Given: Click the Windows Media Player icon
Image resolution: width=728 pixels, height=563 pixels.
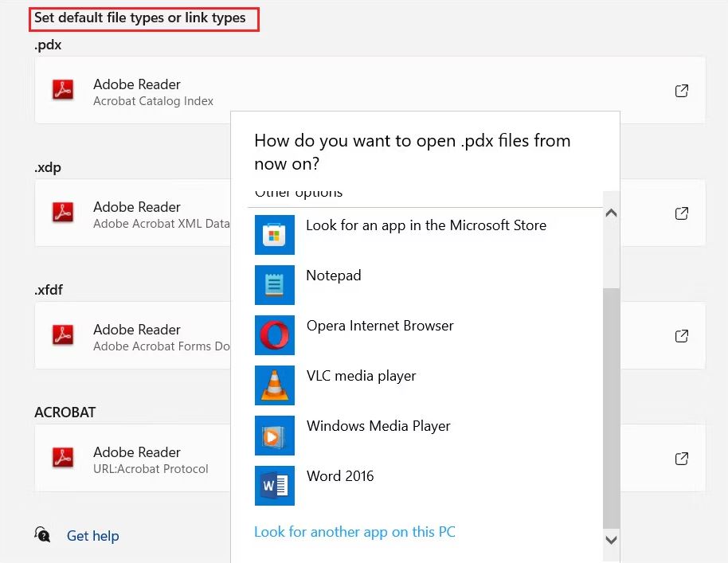Looking at the screenshot, I should [x=274, y=435].
